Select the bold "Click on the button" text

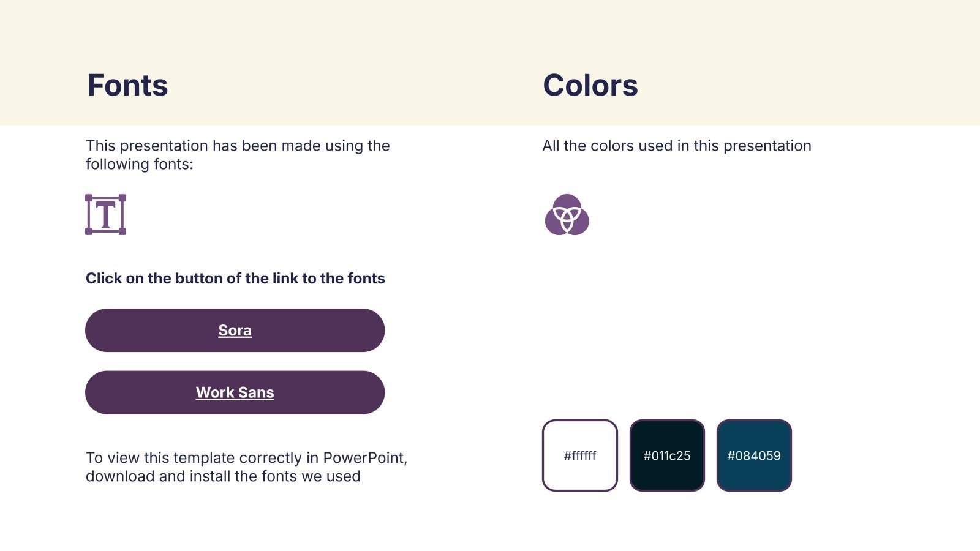(235, 279)
